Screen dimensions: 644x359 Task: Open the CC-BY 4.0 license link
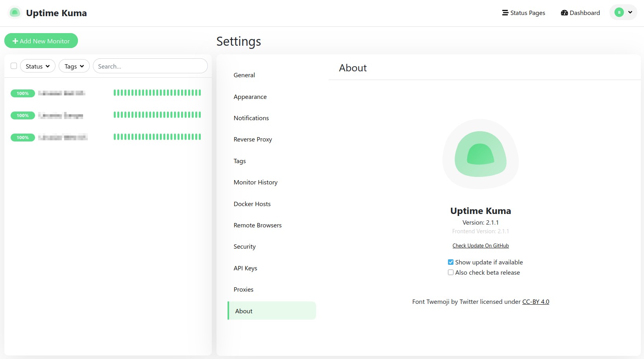click(535, 302)
